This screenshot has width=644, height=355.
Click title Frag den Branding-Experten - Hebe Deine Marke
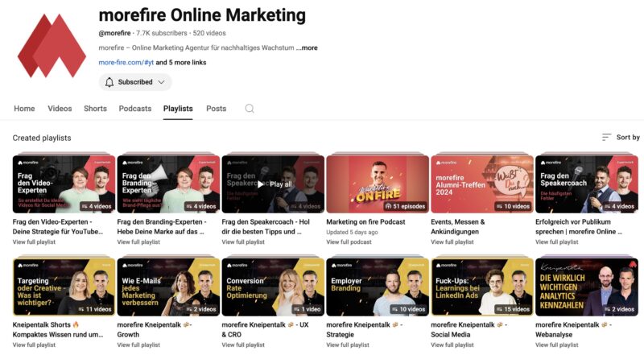[162, 227]
